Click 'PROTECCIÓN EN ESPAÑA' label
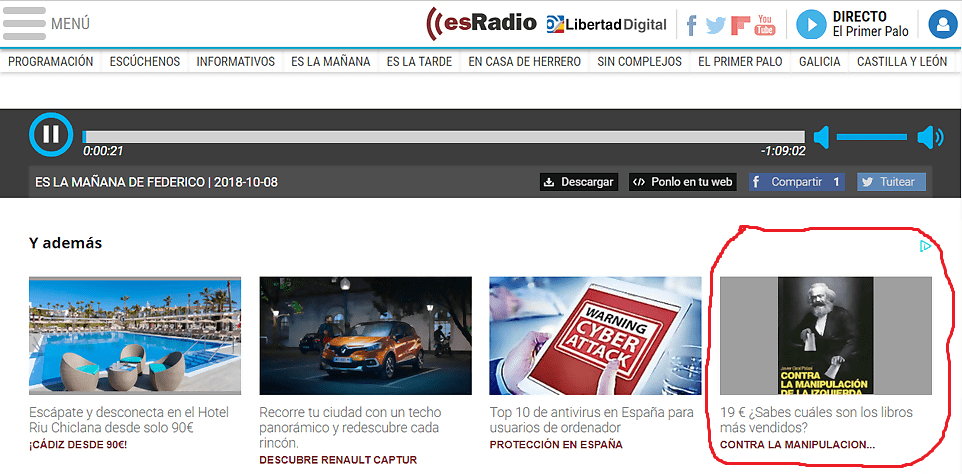Image resolution: width=962 pixels, height=474 pixels. click(x=556, y=445)
